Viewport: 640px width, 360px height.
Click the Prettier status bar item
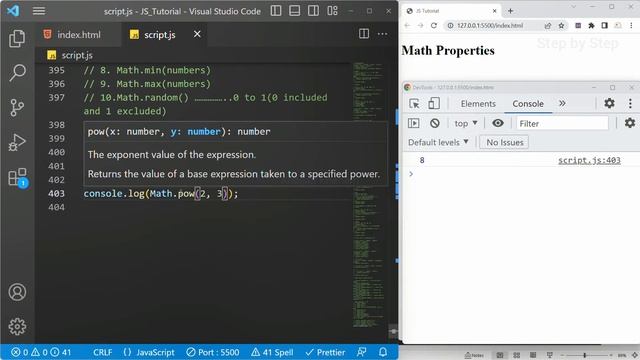pyautogui.click(x=325, y=352)
